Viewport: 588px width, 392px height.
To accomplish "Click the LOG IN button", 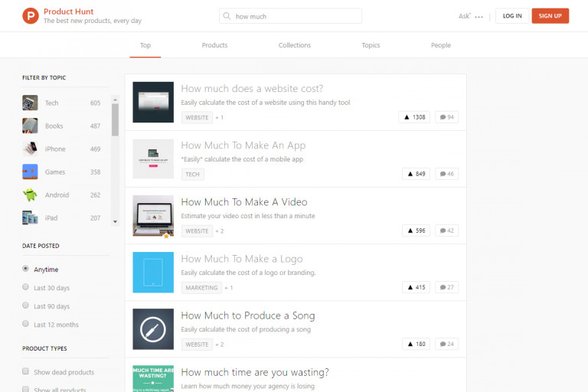I will (x=512, y=16).
